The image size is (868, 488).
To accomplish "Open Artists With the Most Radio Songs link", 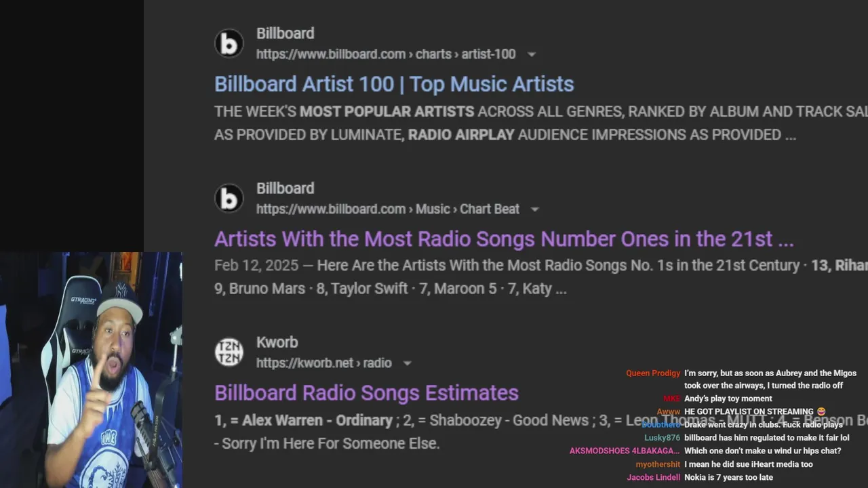I will pos(504,239).
